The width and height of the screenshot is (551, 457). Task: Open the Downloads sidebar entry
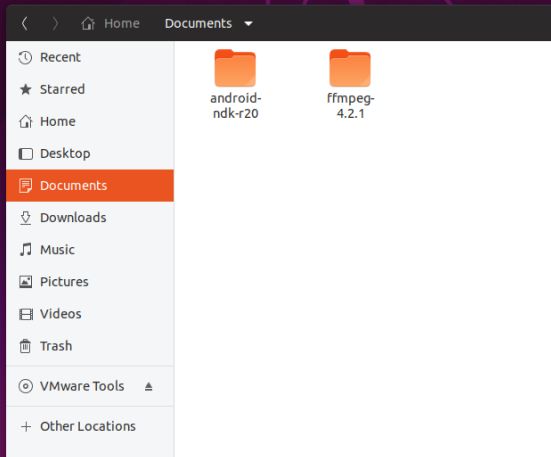pyautogui.click(x=90, y=218)
